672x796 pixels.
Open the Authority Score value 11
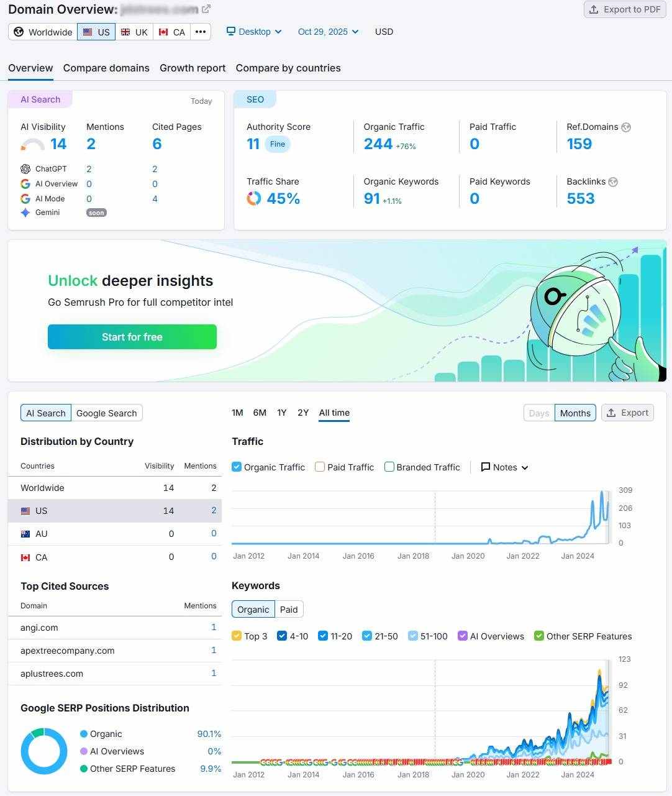coord(253,144)
